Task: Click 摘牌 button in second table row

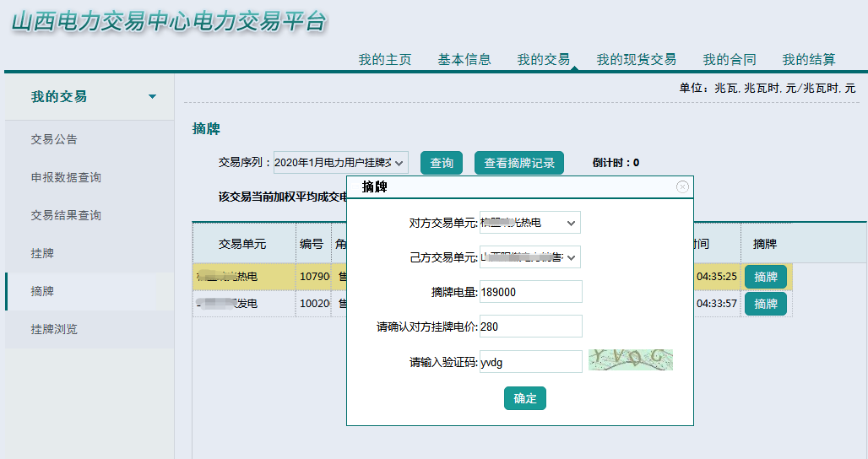Action: [765, 304]
